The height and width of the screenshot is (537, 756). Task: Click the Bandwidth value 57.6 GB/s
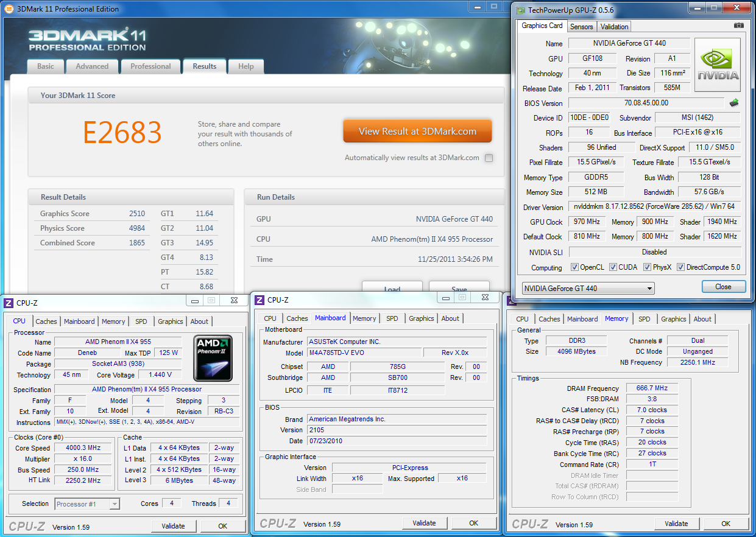coord(710,192)
